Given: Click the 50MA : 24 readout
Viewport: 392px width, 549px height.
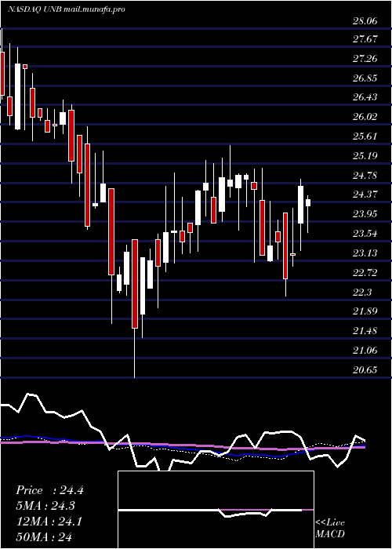Looking at the screenshot, I should (44, 537).
